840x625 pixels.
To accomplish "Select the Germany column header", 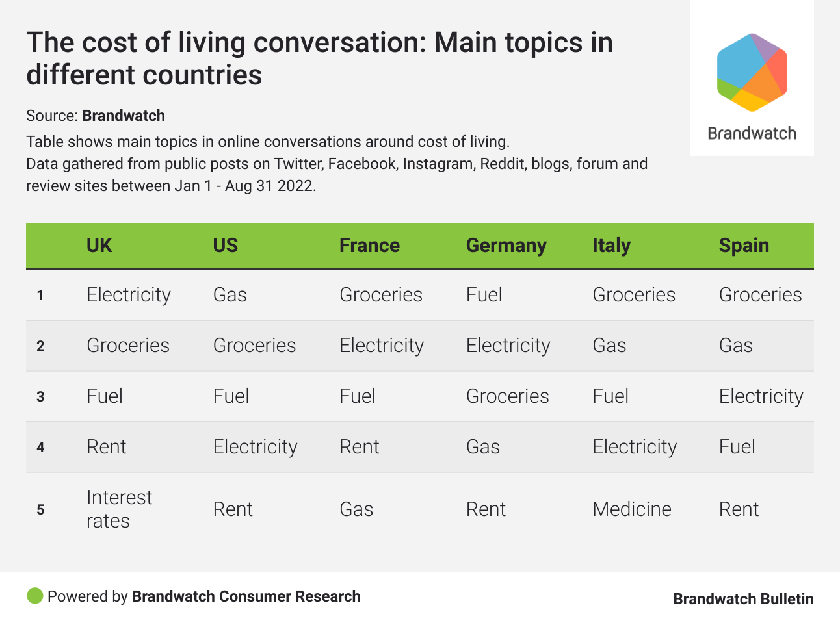I will pos(506,246).
